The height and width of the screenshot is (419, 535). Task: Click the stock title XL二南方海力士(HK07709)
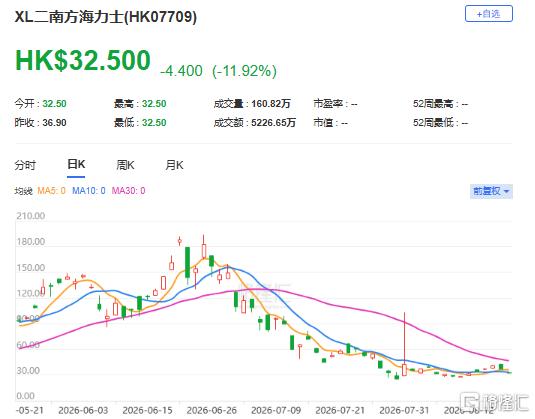(105, 17)
